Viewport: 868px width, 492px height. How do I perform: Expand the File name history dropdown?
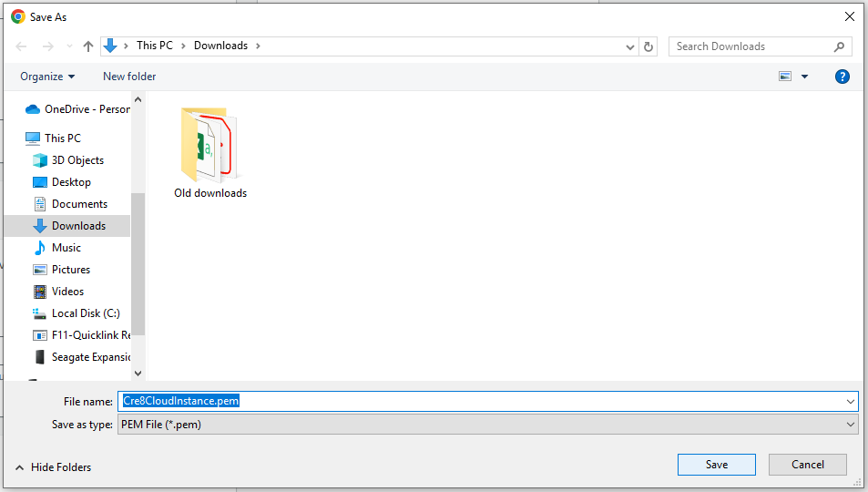click(851, 402)
